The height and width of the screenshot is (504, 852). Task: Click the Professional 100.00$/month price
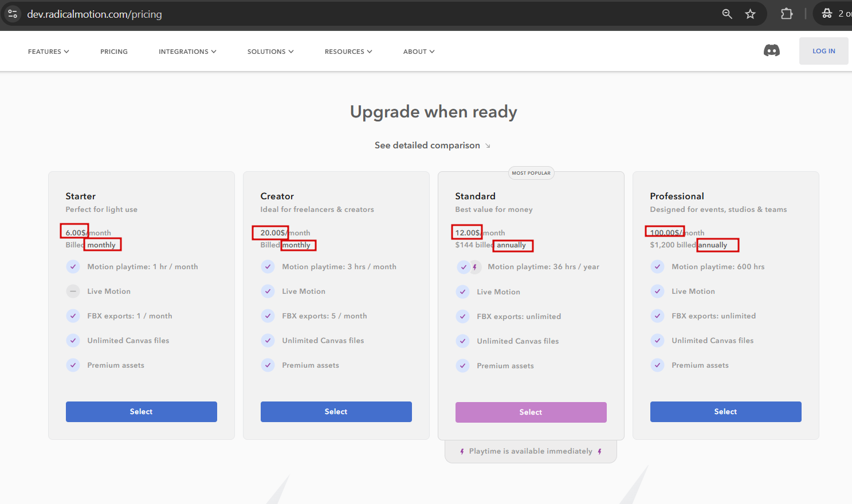677,233
